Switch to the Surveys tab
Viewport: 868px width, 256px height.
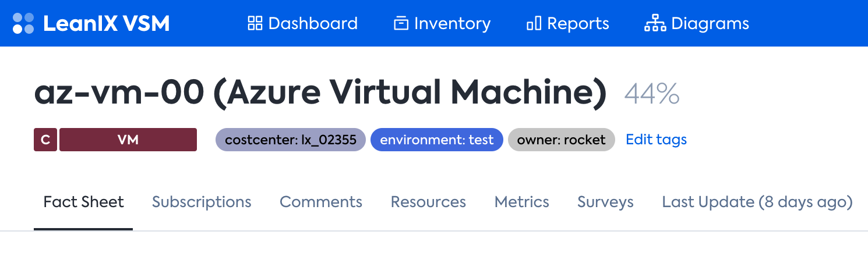(x=605, y=202)
